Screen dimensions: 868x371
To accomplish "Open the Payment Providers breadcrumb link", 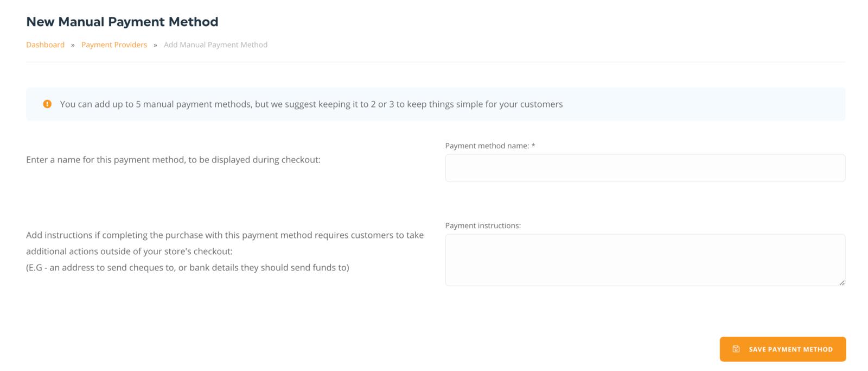I will (x=114, y=45).
